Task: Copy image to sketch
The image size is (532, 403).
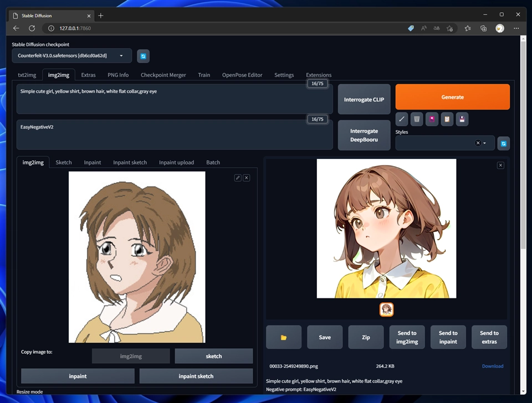Action: pos(214,356)
